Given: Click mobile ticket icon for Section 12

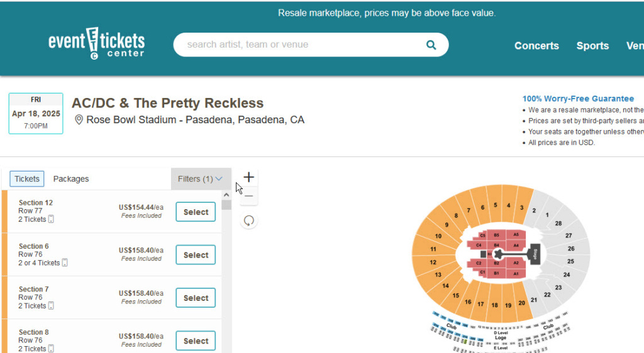Looking at the screenshot, I should (52, 219).
